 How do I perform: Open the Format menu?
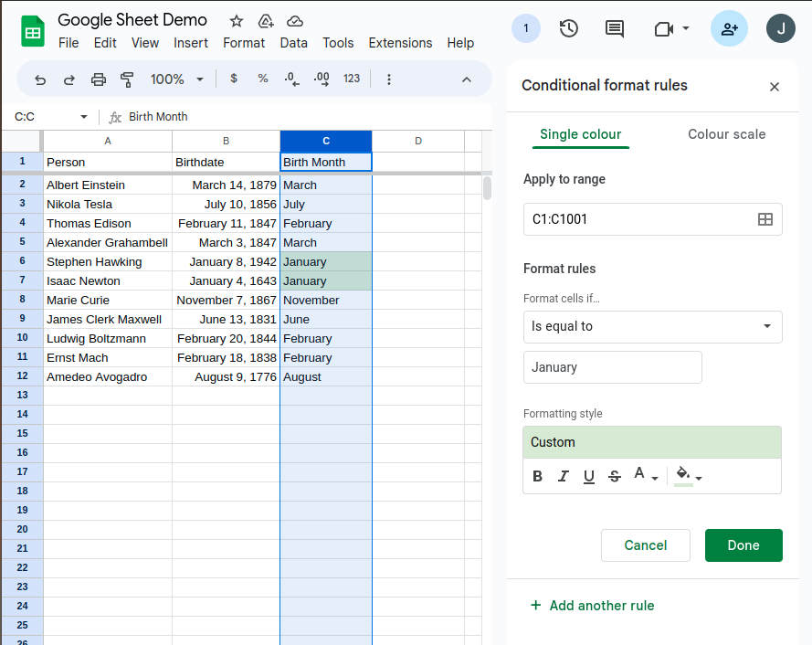244,43
